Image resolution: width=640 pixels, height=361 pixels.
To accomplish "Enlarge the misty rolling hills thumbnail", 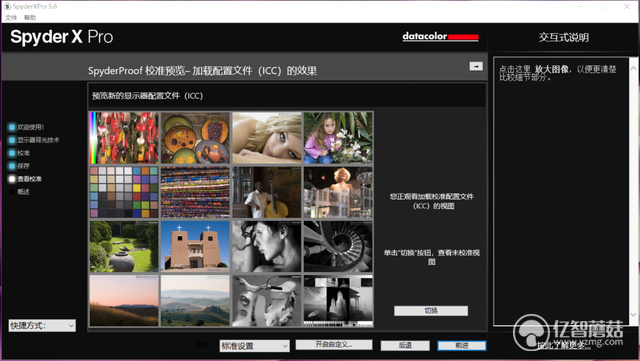I will click(x=195, y=301).
